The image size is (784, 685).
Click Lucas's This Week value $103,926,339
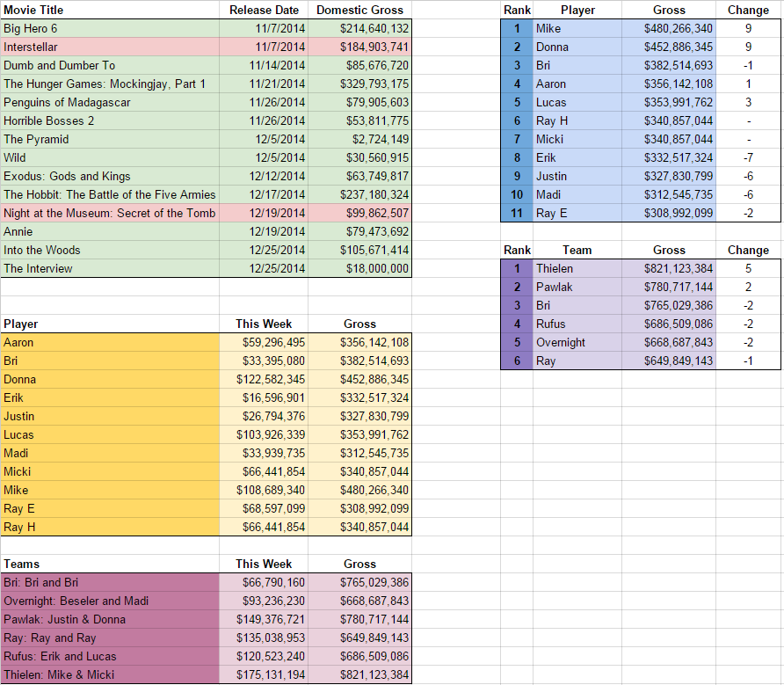(x=264, y=435)
